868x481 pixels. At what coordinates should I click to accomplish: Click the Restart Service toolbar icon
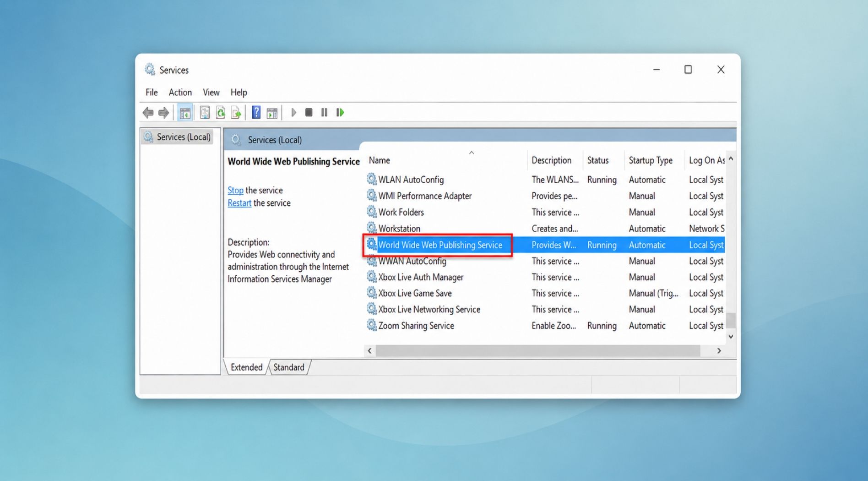tap(340, 112)
